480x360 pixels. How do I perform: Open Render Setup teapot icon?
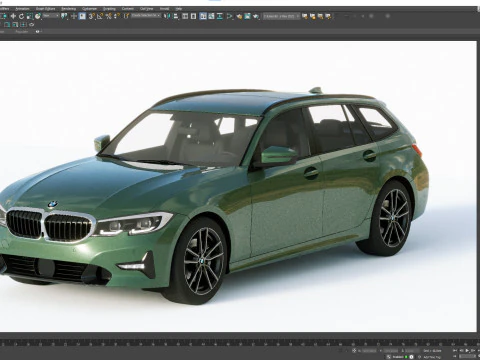(239, 16)
